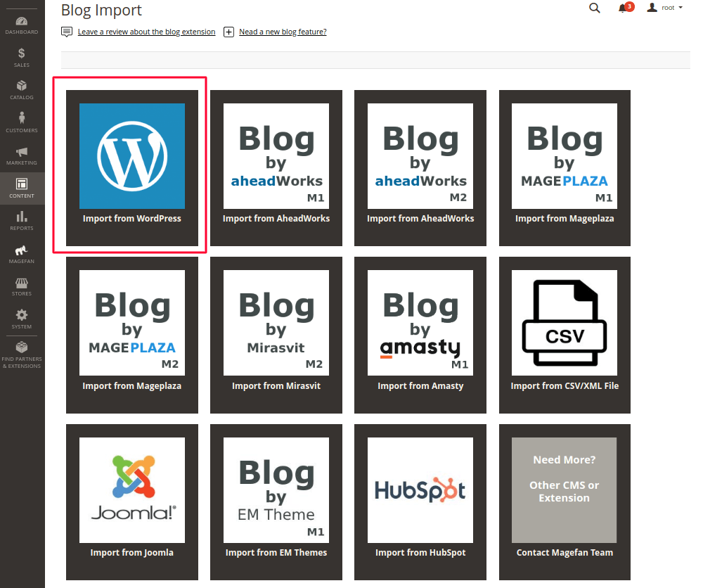This screenshot has width=703, height=588.
Task: Open Reports from the sidebar
Action: [22, 219]
